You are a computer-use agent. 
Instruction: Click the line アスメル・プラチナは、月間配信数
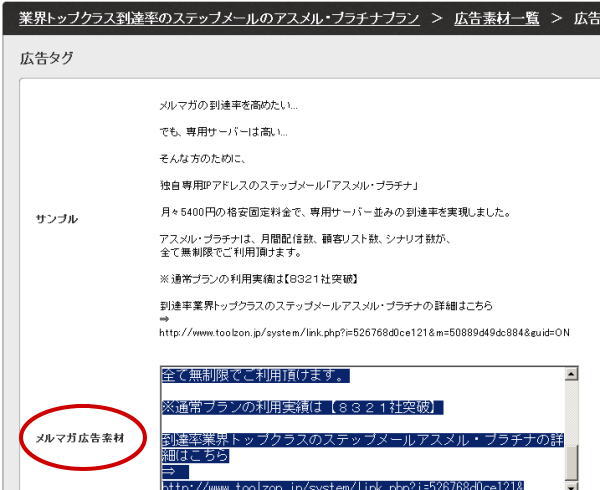(305, 239)
